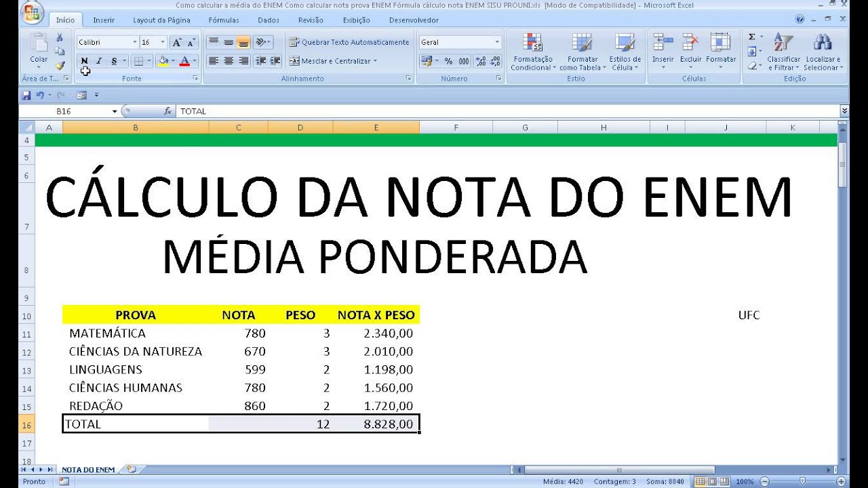The width and height of the screenshot is (868, 488).
Task: Open Classificar e Filtrar dropdown
Action: [x=783, y=52]
